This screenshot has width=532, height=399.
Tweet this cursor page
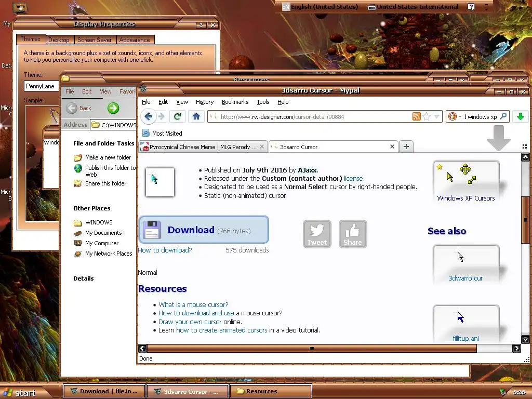point(317,234)
